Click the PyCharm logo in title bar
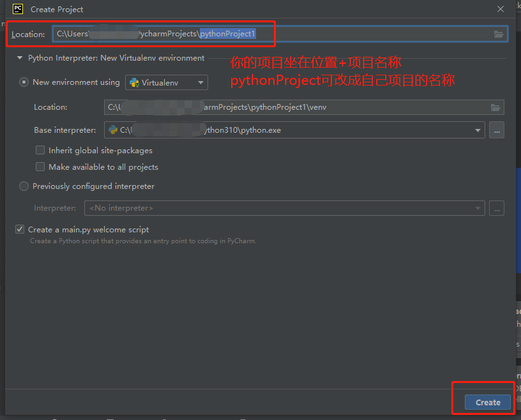The width and height of the screenshot is (521, 420). pyautogui.click(x=18, y=9)
